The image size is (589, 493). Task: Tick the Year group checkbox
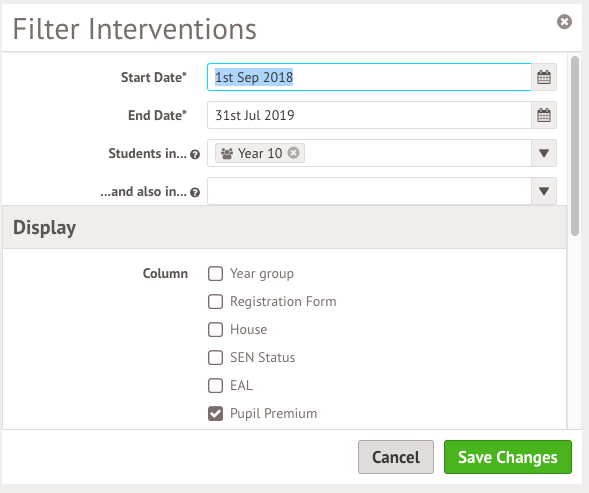(x=215, y=274)
